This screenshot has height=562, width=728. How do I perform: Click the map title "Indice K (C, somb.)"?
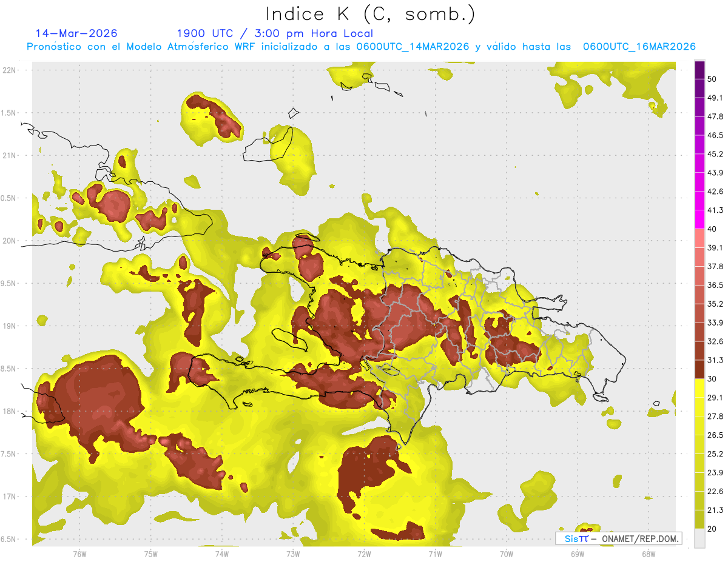coord(371,14)
